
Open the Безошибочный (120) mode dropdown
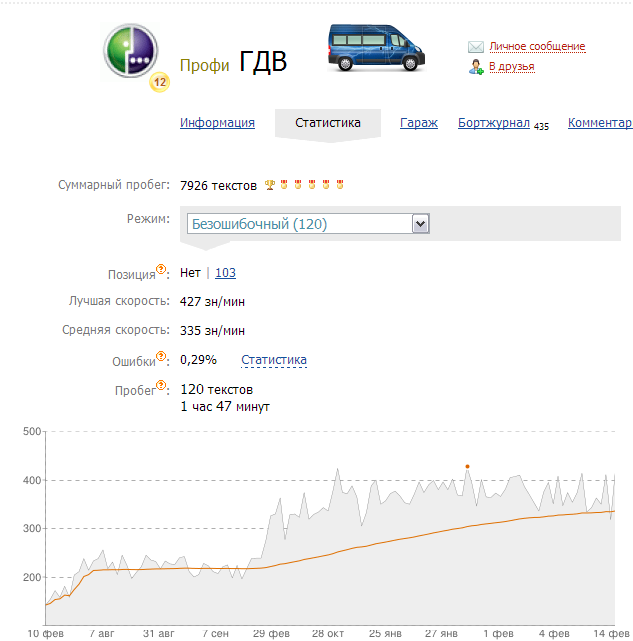click(x=308, y=224)
